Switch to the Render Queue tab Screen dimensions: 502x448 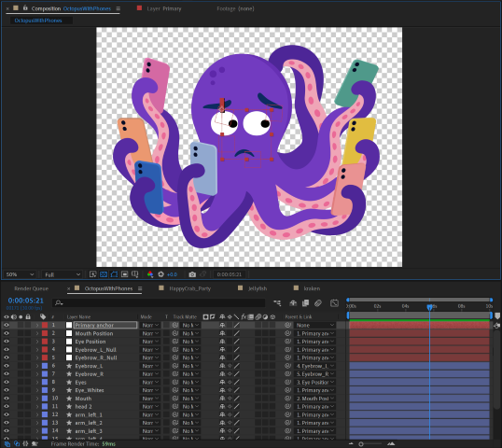32,288
